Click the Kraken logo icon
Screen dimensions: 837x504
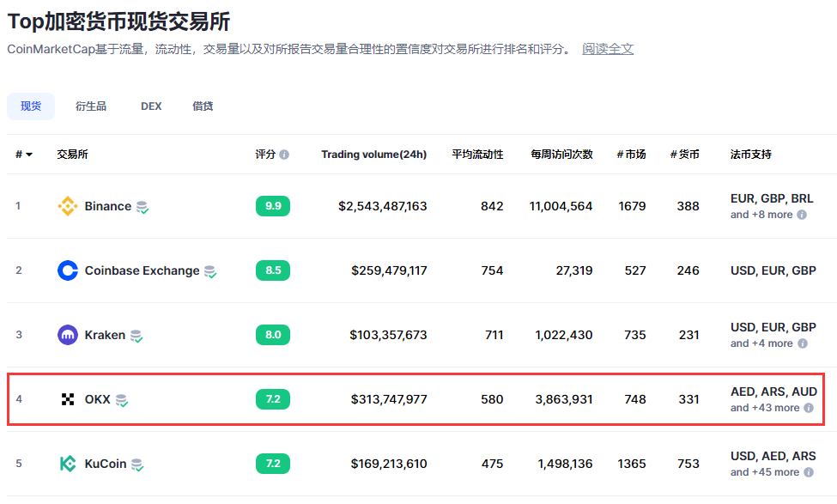[67, 335]
